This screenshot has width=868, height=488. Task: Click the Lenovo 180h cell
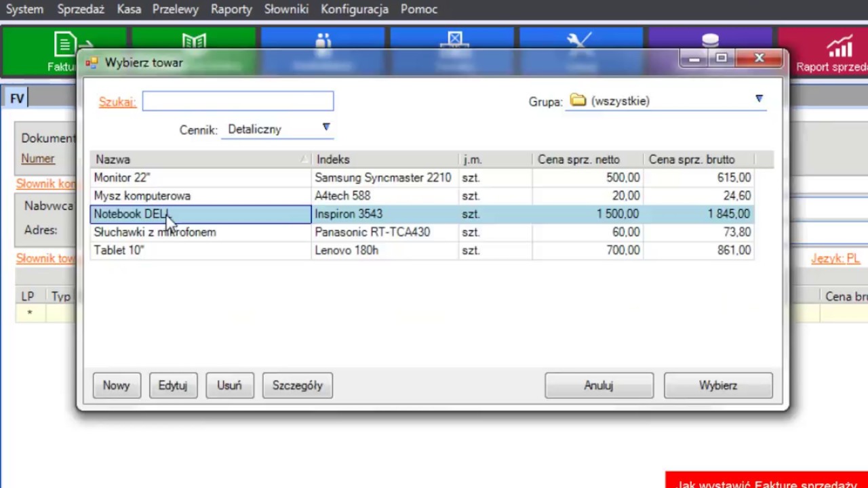point(384,251)
